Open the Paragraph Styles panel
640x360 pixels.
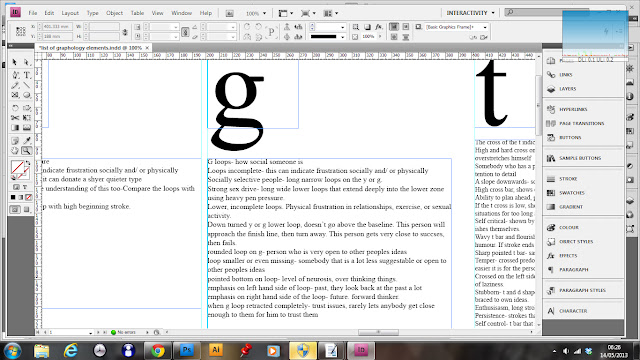click(x=582, y=290)
